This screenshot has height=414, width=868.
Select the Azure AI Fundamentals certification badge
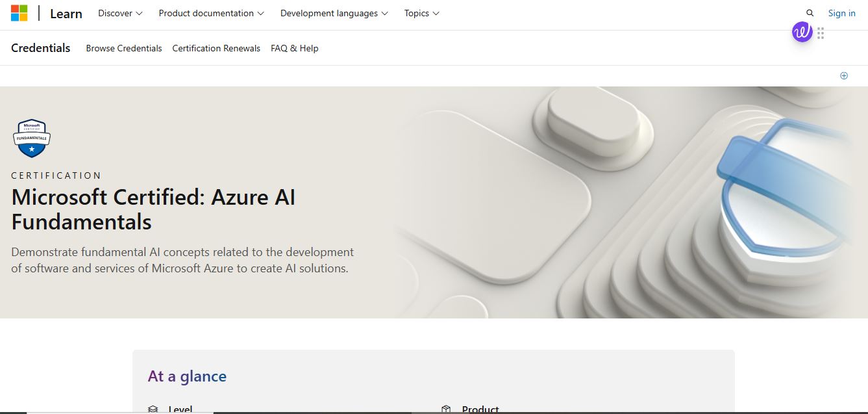point(31,138)
